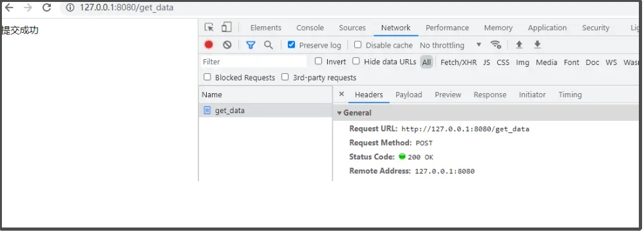The width and height of the screenshot is (644, 232).
Task: Click the inspect element picker icon
Action: click(x=209, y=28)
